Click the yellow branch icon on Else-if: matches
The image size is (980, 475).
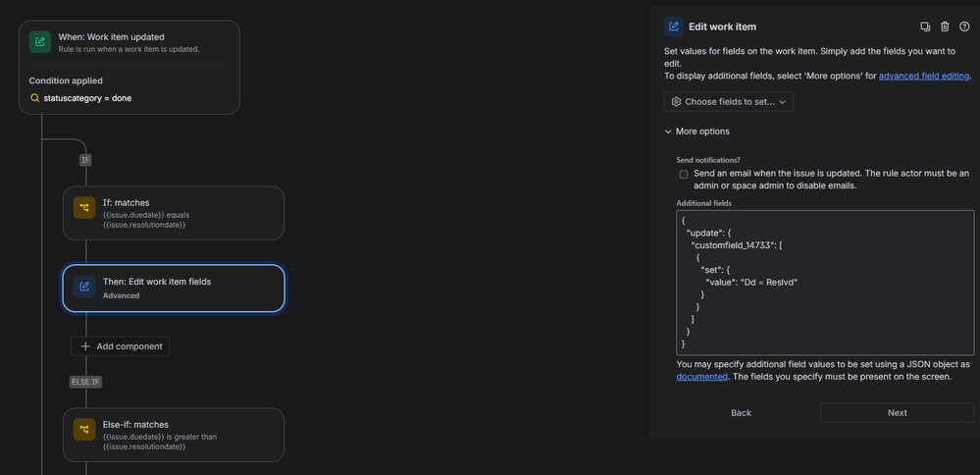coord(84,430)
